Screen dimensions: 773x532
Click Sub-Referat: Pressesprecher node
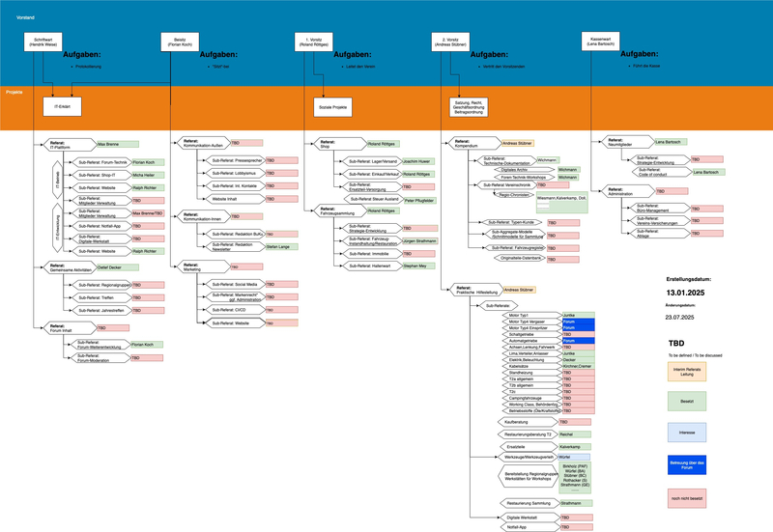pyautogui.click(x=236, y=160)
